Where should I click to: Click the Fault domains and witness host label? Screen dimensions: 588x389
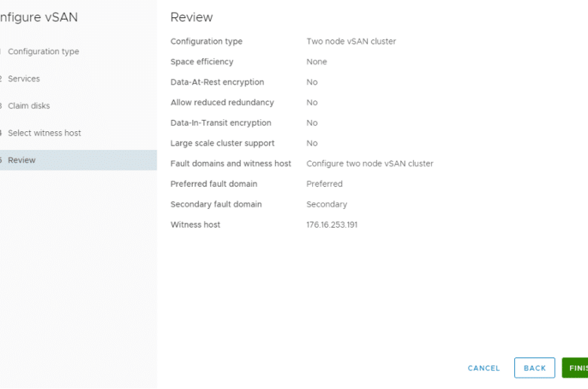[x=231, y=164]
